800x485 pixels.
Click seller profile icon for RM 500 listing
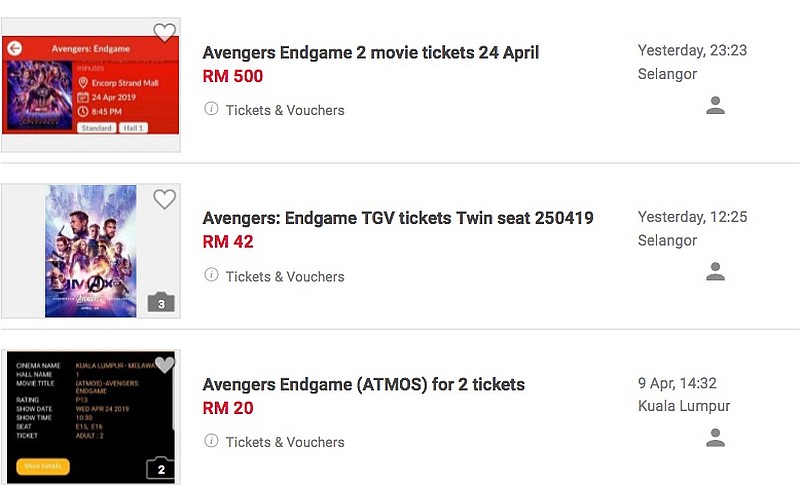(715, 105)
